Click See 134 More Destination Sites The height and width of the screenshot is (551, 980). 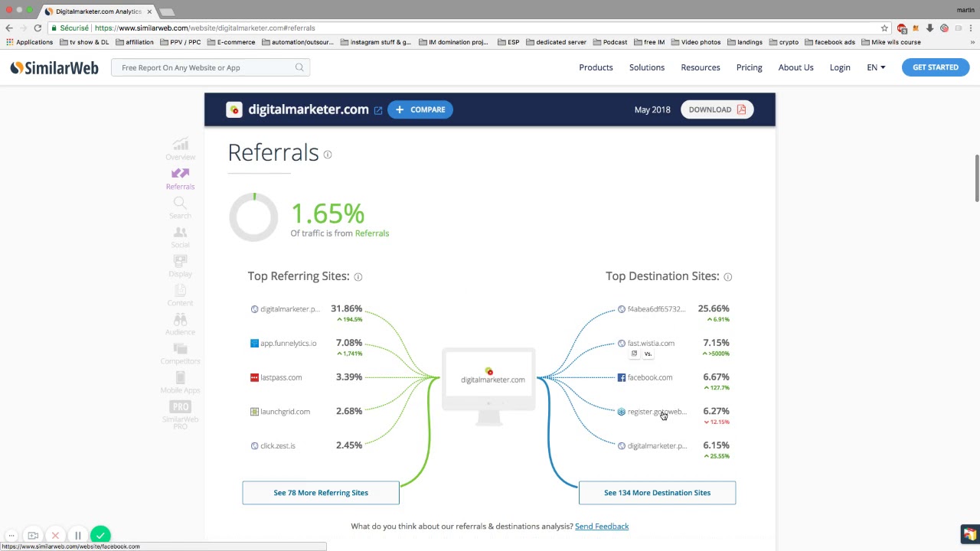coord(658,493)
